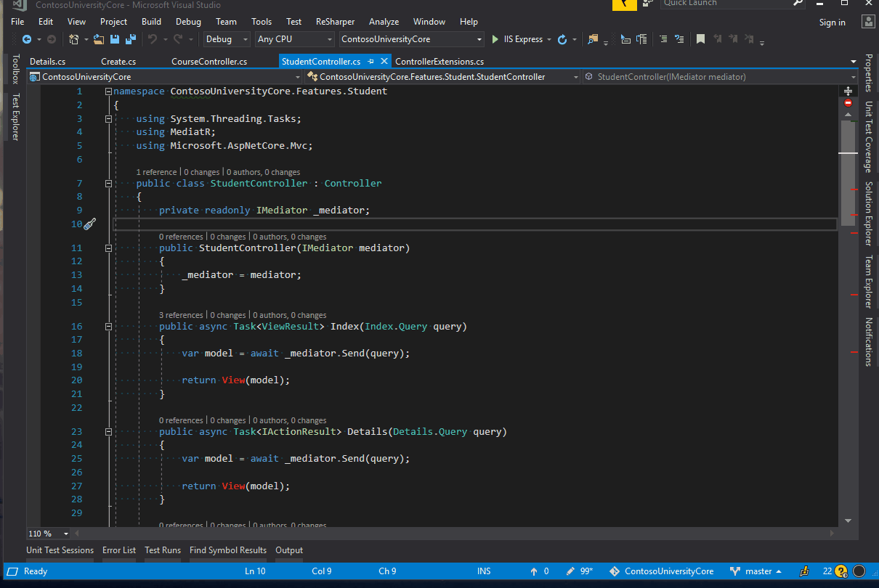Click the notifications flag icon in title bar
Screen dimensions: 879x588
[624, 4]
